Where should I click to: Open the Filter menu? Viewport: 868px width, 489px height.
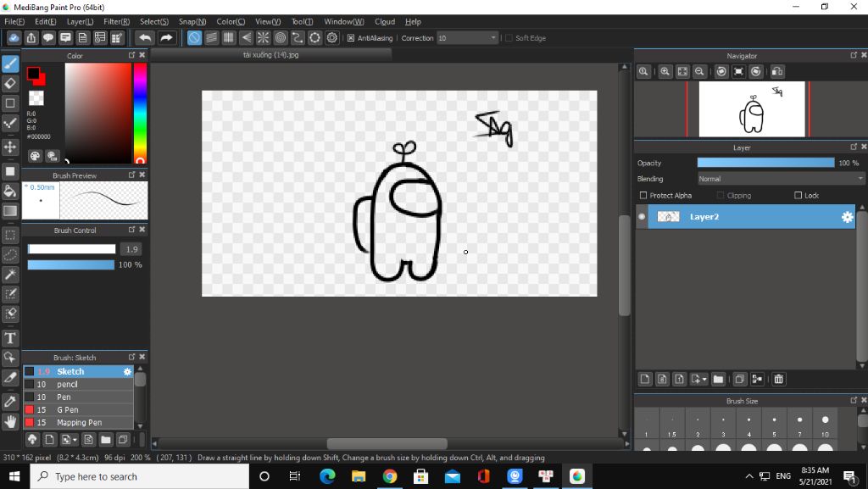coord(116,21)
